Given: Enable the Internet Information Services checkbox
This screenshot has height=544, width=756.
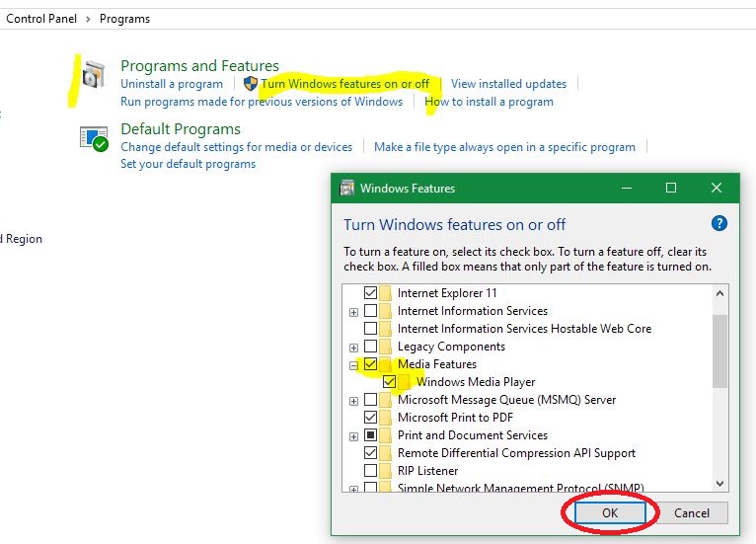Looking at the screenshot, I should click(370, 311).
